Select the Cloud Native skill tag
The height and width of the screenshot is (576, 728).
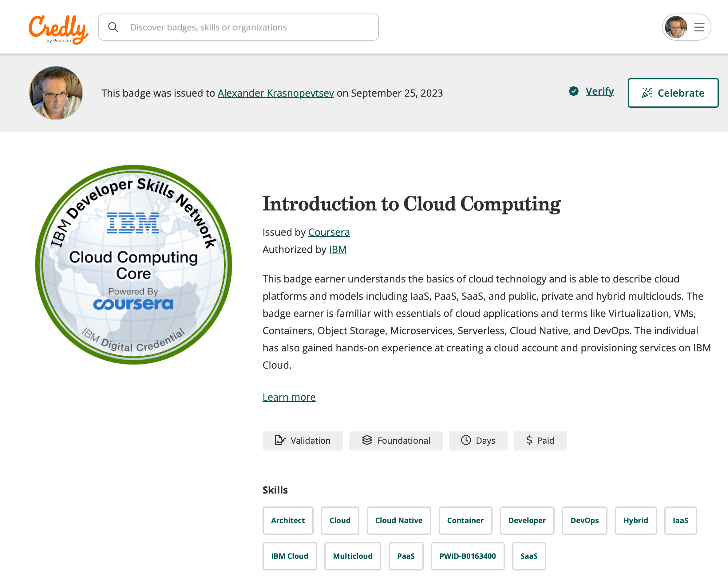point(399,521)
